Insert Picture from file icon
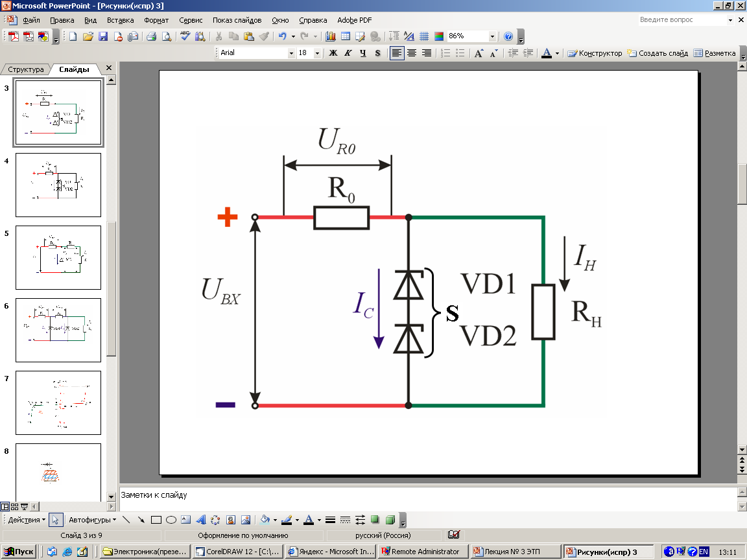The image size is (747, 560). (246, 520)
